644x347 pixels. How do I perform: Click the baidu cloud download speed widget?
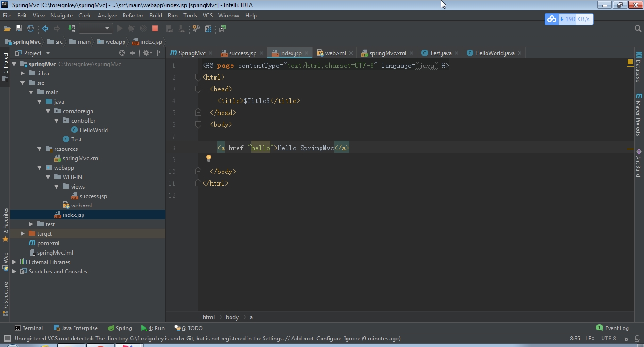tap(569, 19)
